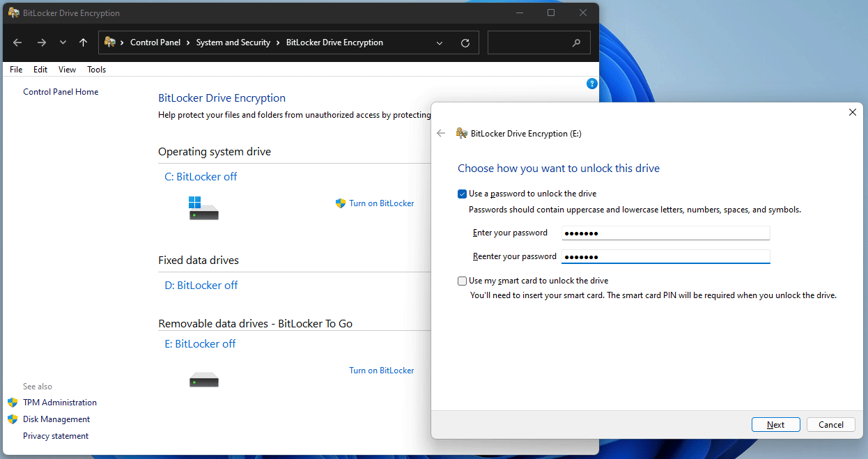Open the address bar history dropdown
The height and width of the screenshot is (459, 868).
pos(440,42)
